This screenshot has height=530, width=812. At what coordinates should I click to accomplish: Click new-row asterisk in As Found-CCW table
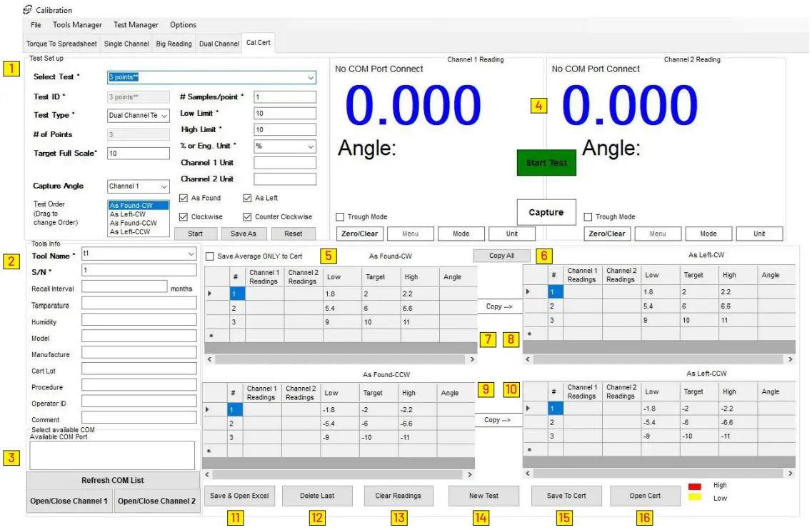pyautogui.click(x=209, y=451)
